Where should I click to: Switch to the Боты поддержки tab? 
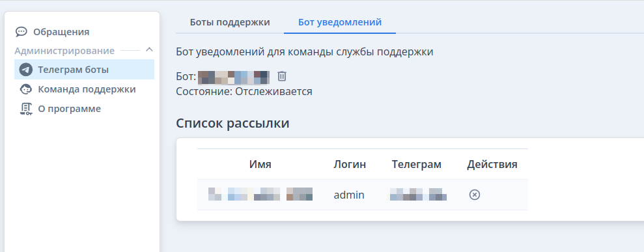click(230, 22)
